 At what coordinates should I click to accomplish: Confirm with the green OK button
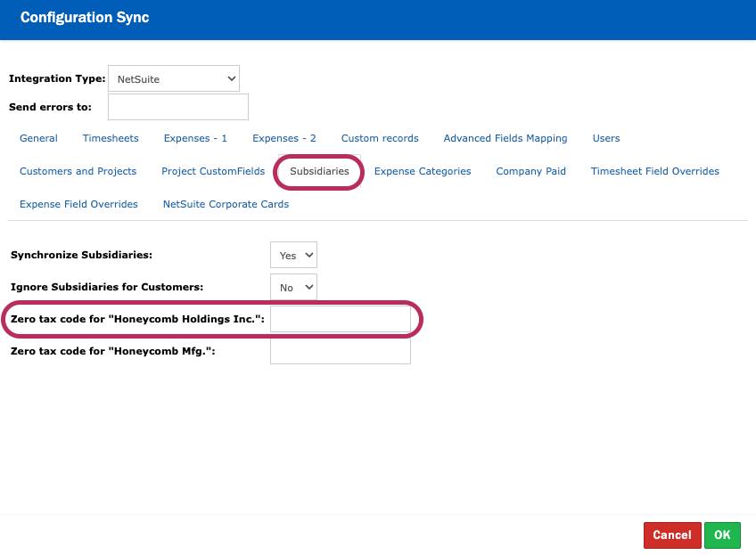click(x=722, y=535)
